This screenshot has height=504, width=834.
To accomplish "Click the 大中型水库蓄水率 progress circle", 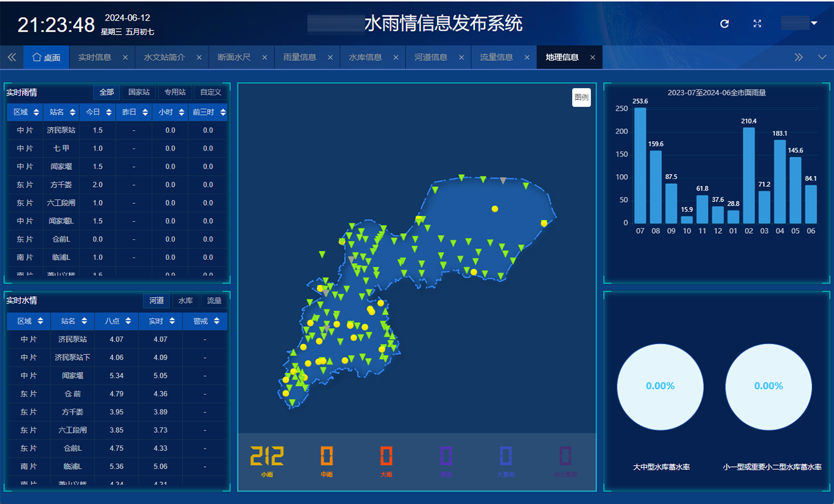I will (x=660, y=386).
